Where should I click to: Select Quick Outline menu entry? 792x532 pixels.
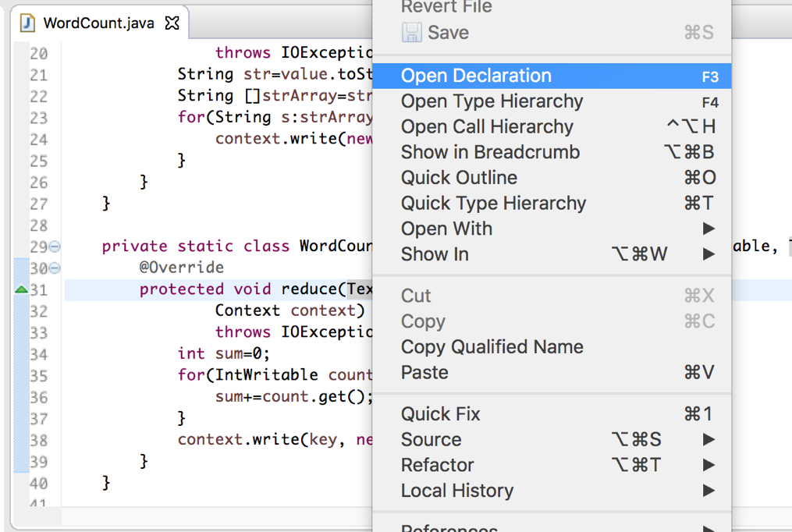click(x=552, y=178)
